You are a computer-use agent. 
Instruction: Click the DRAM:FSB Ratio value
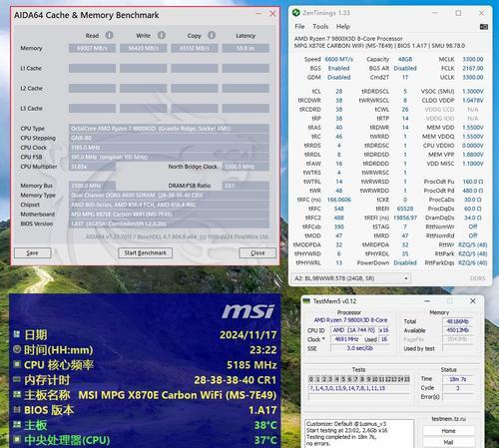[246, 186]
